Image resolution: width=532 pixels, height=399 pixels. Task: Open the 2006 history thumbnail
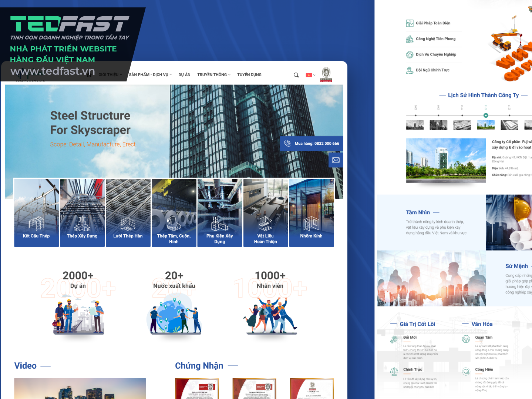[415, 125]
